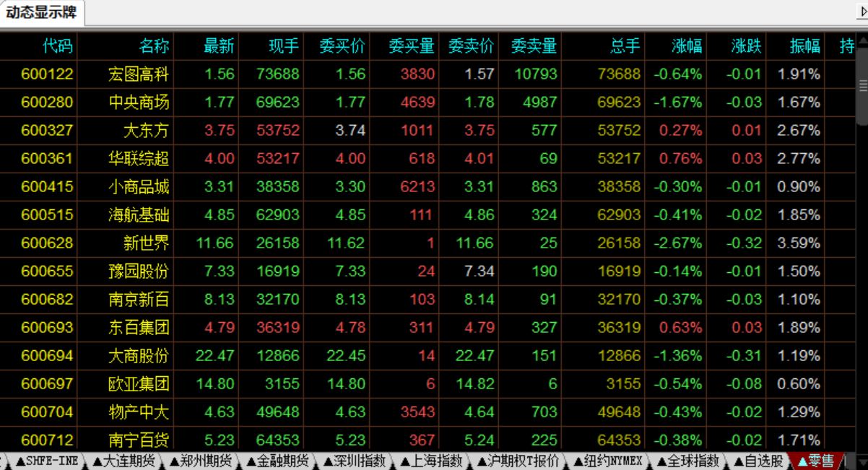Select stock name 欧亚集团
This screenshot has width=868, height=470.
tap(139, 384)
